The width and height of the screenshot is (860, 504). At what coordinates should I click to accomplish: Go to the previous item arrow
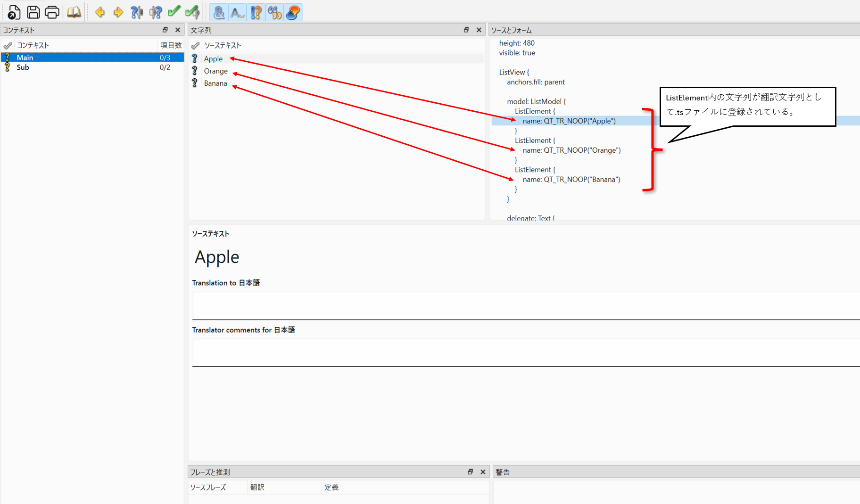[100, 12]
